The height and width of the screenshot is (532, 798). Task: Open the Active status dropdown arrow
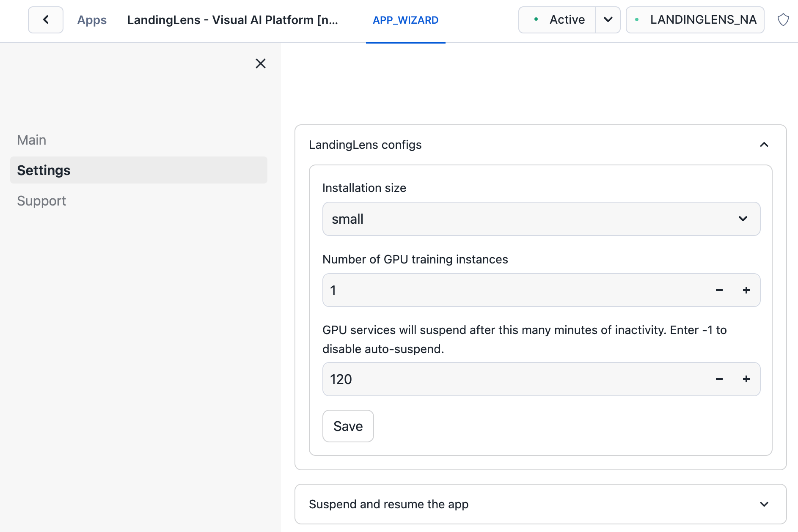608,20
